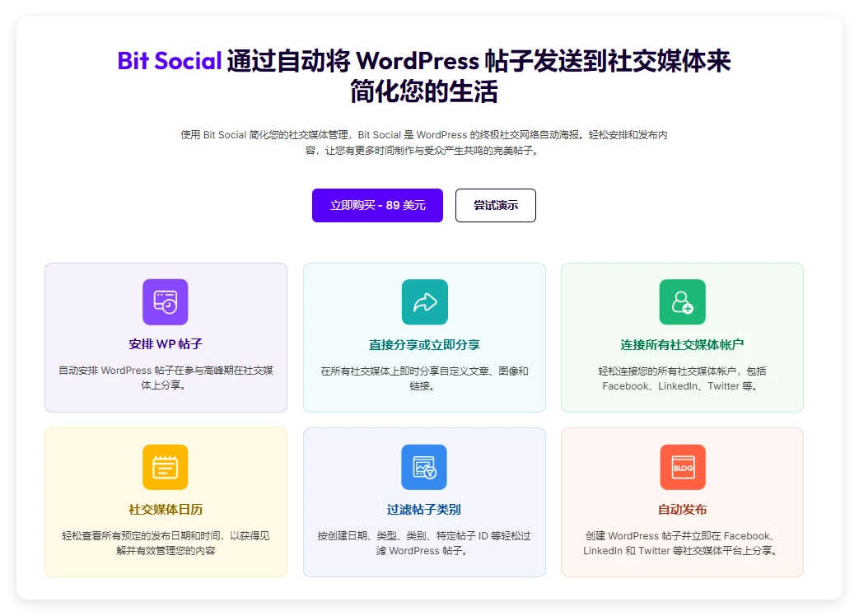Image resolution: width=859 pixels, height=616 pixels.
Task: Click the 直接分享或立即分享 title text
Action: tap(423, 345)
